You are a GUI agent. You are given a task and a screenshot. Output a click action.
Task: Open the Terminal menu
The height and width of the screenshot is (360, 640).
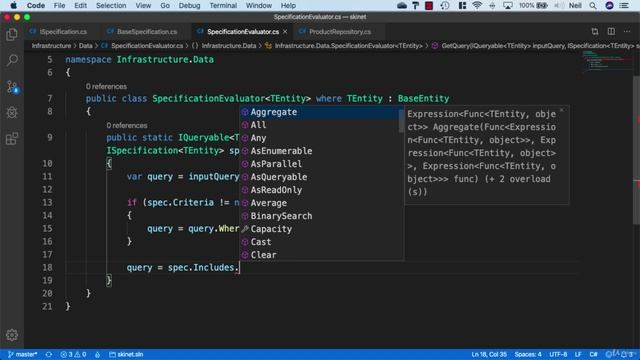223,5
